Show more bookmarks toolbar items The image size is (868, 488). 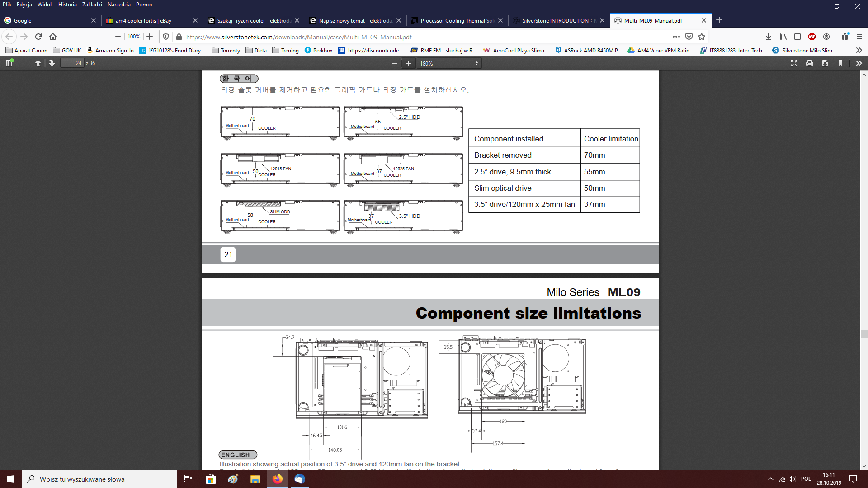859,50
